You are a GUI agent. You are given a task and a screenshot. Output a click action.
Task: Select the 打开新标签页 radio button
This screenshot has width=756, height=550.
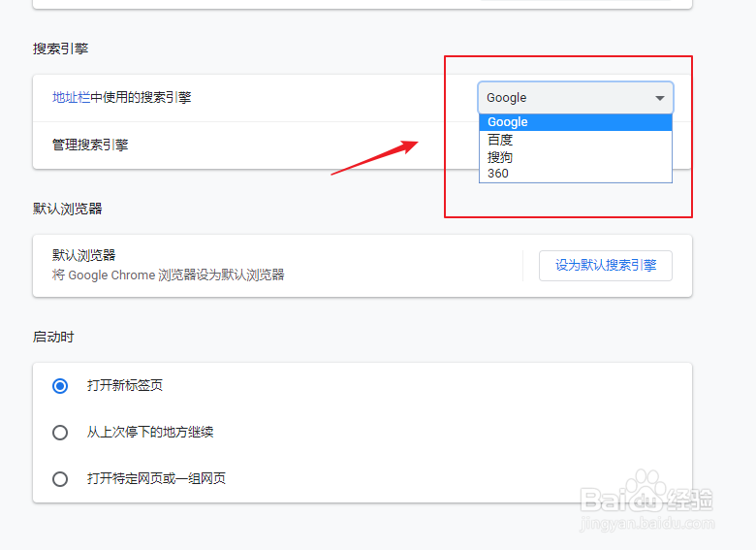60,386
